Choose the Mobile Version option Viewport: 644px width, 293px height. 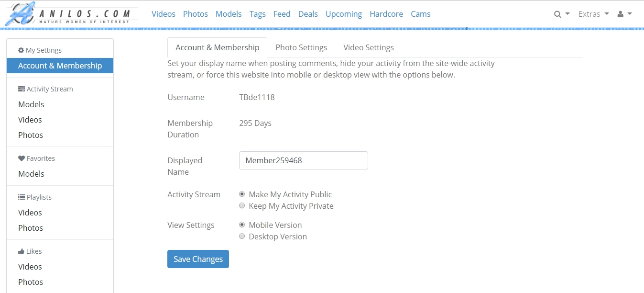(x=242, y=225)
